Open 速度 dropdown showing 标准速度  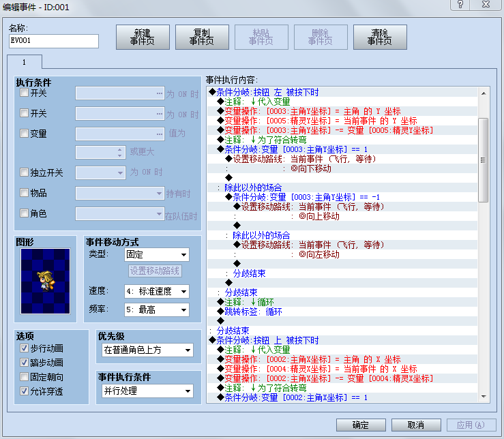point(157,292)
